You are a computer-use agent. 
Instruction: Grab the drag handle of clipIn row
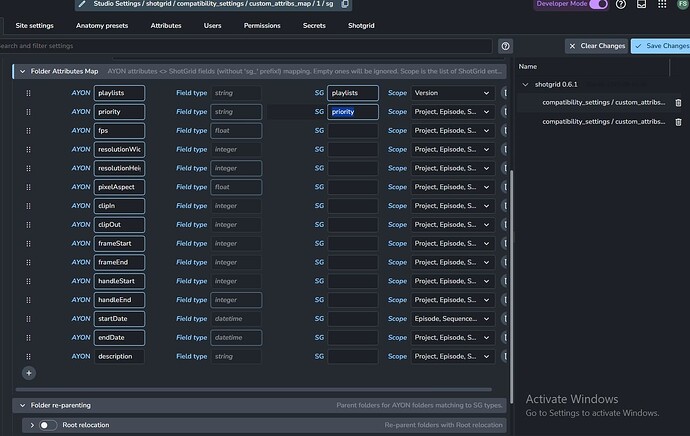[x=28, y=206]
